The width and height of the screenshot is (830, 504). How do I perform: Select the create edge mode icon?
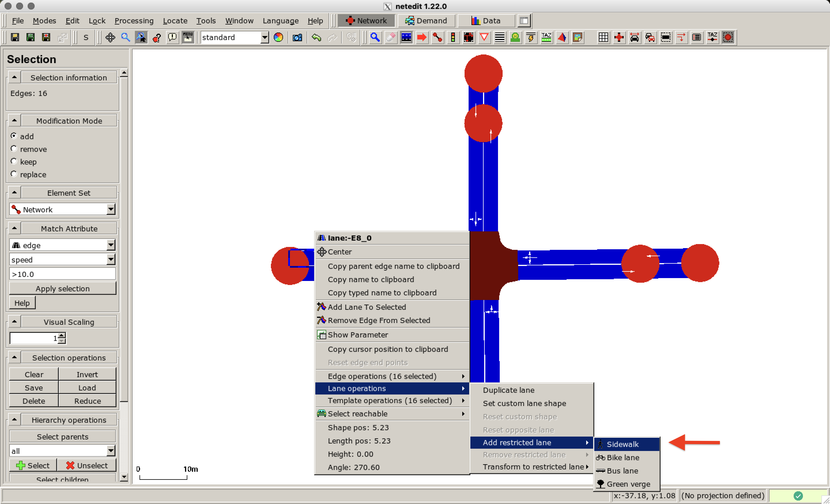437,37
